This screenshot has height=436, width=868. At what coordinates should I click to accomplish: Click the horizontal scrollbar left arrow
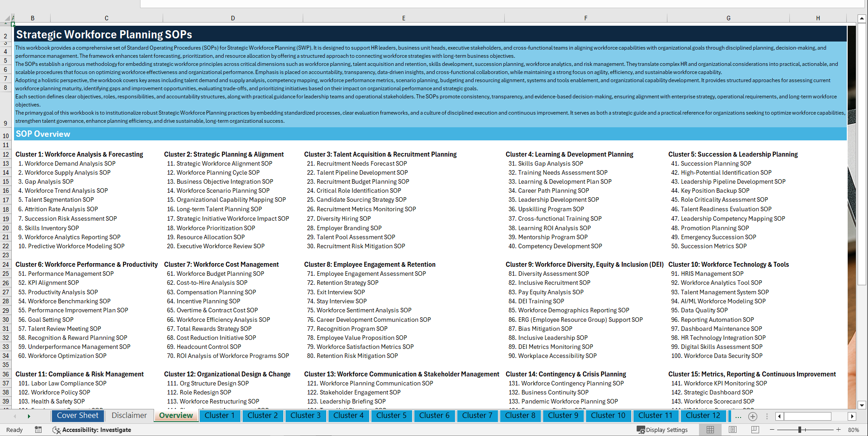click(x=779, y=416)
